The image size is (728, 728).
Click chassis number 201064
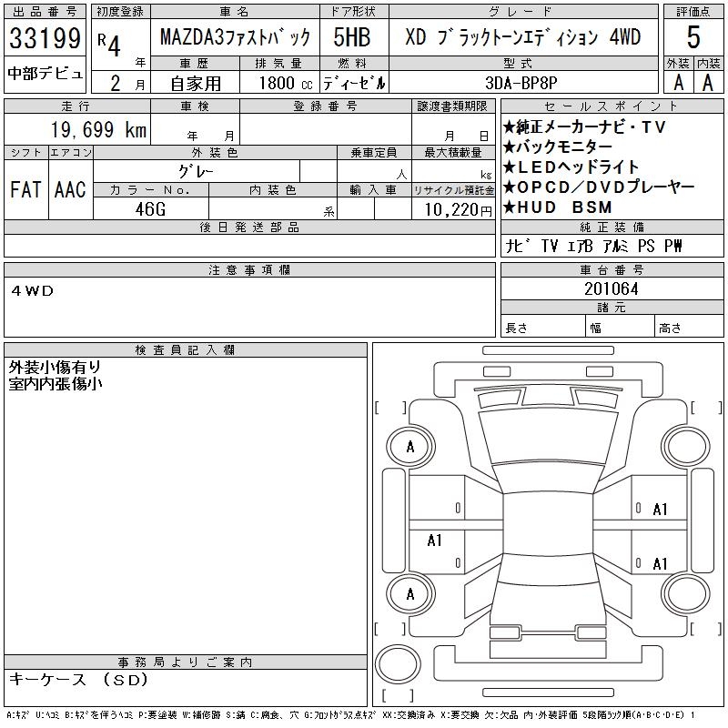pyautogui.click(x=612, y=288)
